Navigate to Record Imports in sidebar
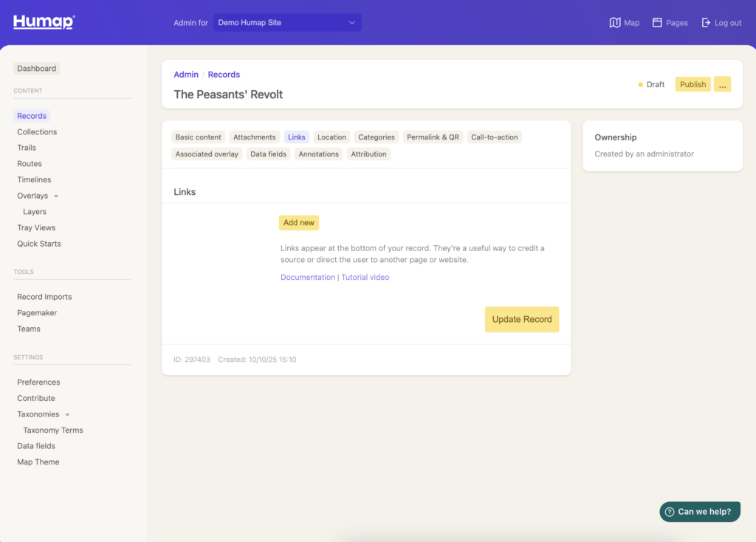 point(44,297)
